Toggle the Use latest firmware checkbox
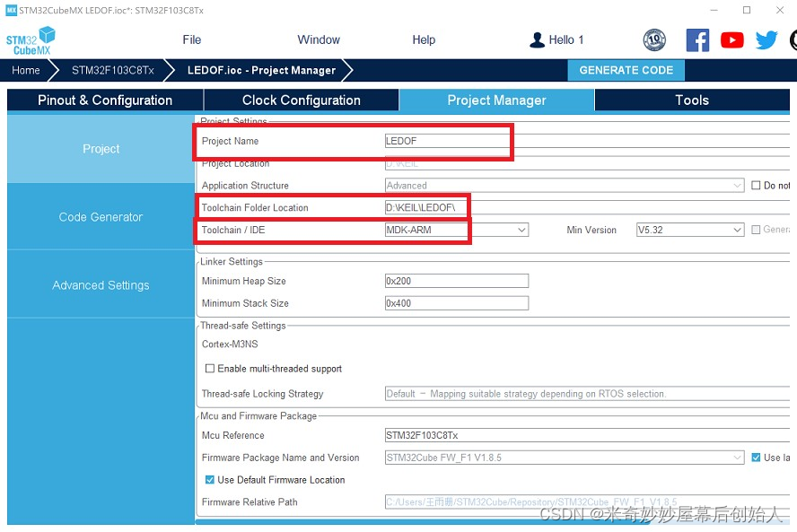Viewport: 797px width, 532px height. pos(756,458)
